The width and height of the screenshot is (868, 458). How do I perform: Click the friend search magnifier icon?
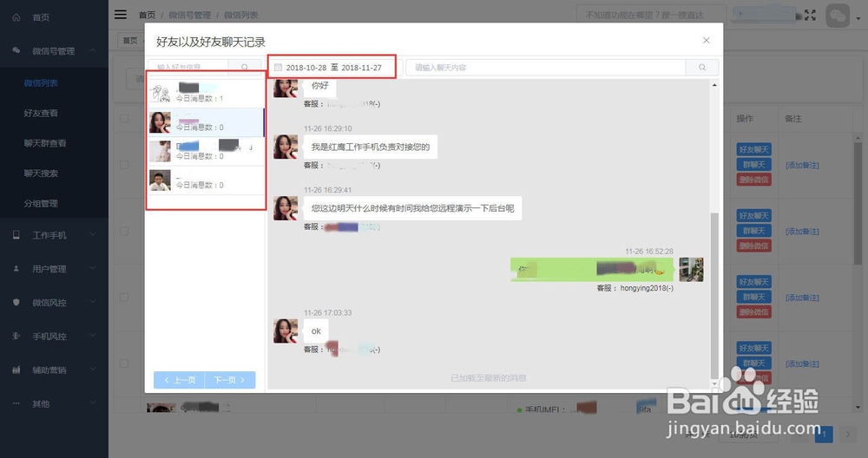(x=245, y=67)
